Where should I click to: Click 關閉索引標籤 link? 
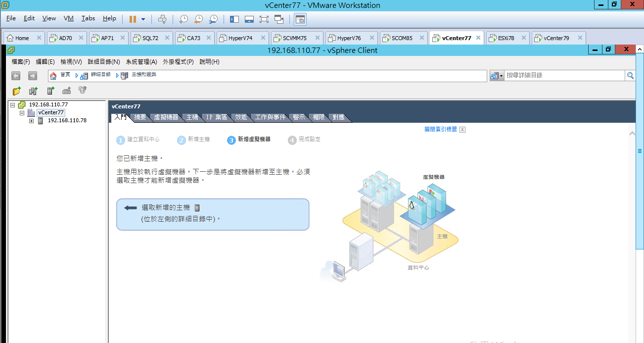point(441,129)
